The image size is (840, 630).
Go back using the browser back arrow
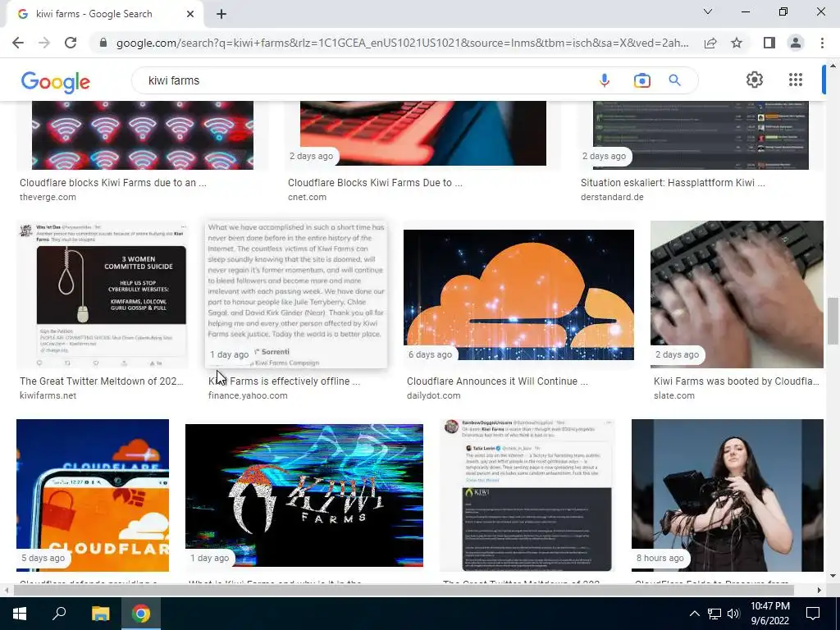18,43
